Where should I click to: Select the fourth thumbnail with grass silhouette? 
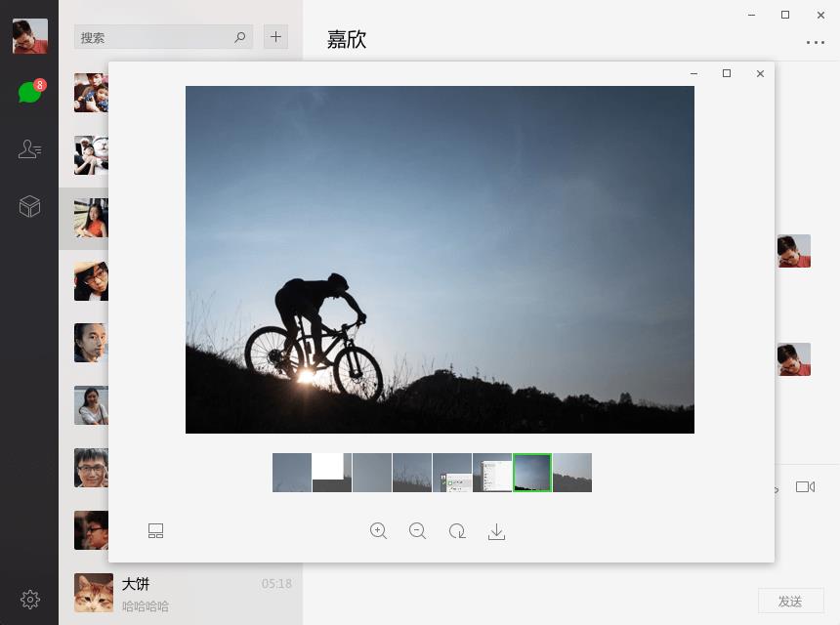[412, 473]
